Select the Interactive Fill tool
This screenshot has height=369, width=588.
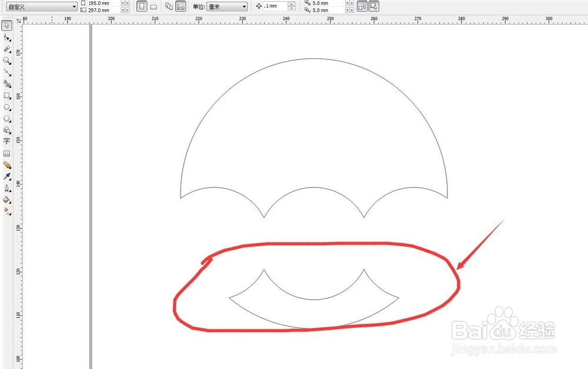click(6, 212)
